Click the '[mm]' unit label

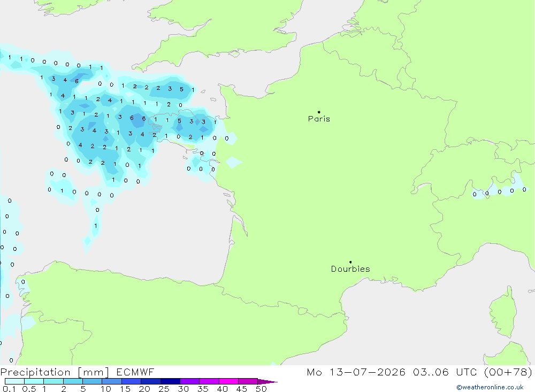click(93, 372)
